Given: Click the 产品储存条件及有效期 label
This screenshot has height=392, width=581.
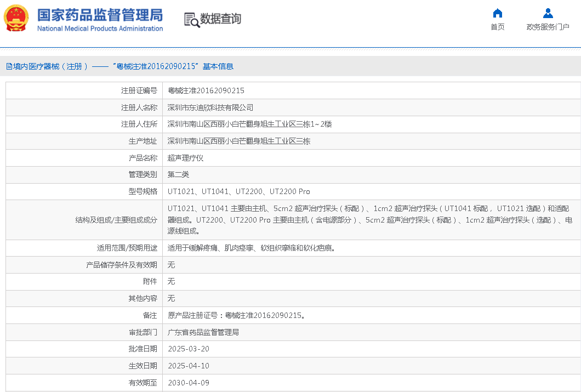Looking at the screenshot, I should (x=122, y=265).
